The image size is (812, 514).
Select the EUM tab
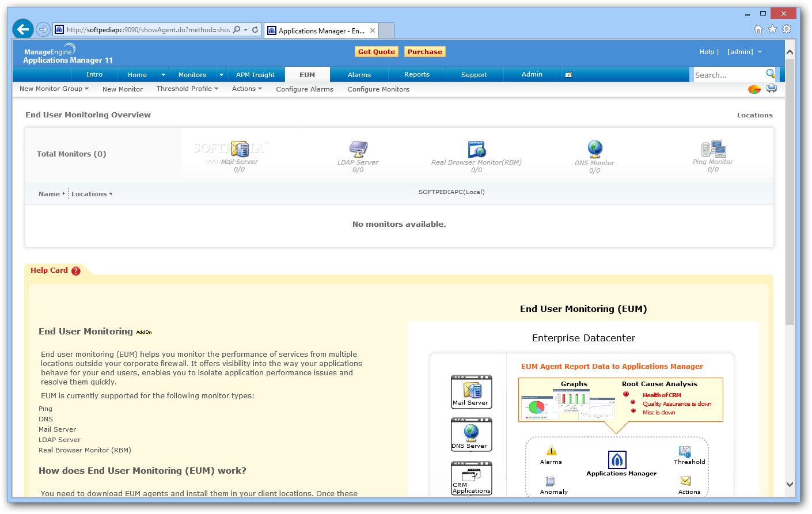click(x=308, y=75)
